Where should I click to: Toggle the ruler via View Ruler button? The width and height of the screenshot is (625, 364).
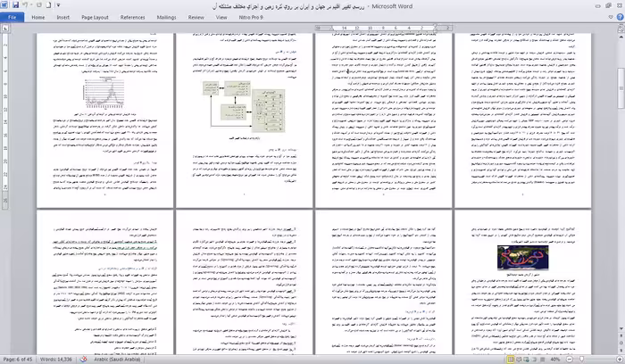(x=621, y=29)
